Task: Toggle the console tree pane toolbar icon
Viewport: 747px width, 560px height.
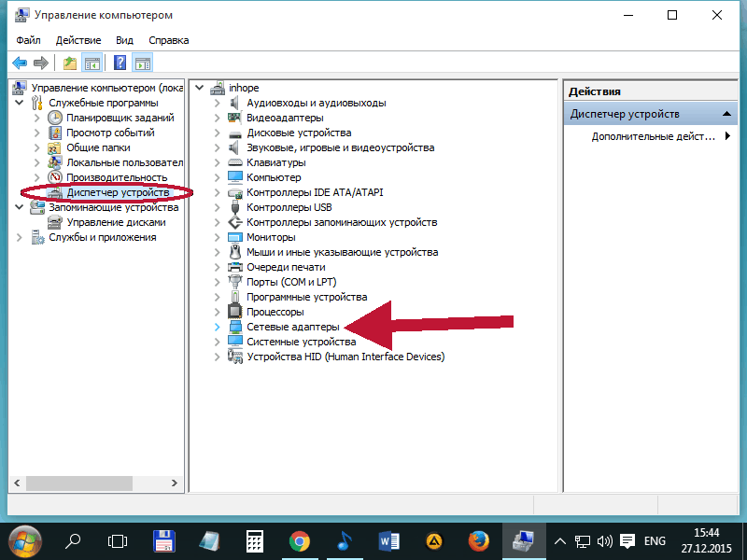Action: pyautogui.click(x=92, y=63)
